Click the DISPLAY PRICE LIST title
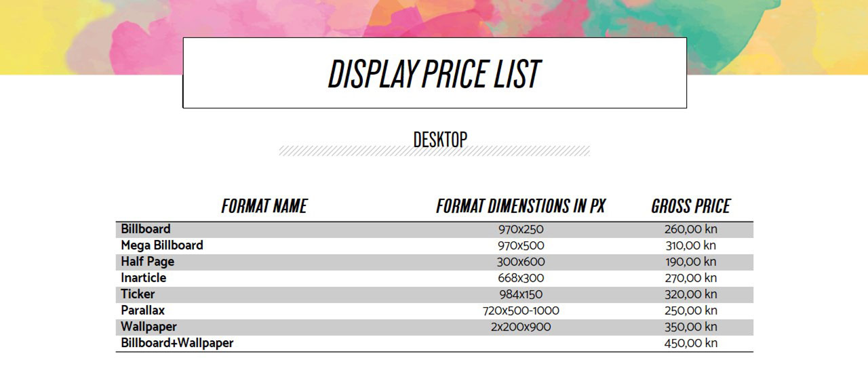 435,74
